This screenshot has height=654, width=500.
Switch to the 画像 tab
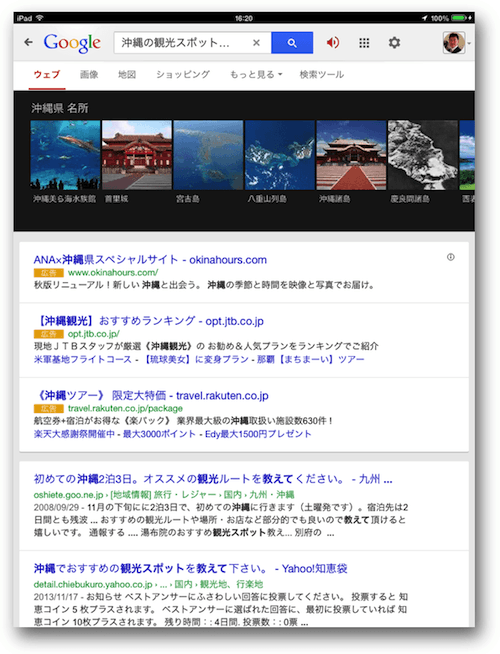coord(89,75)
